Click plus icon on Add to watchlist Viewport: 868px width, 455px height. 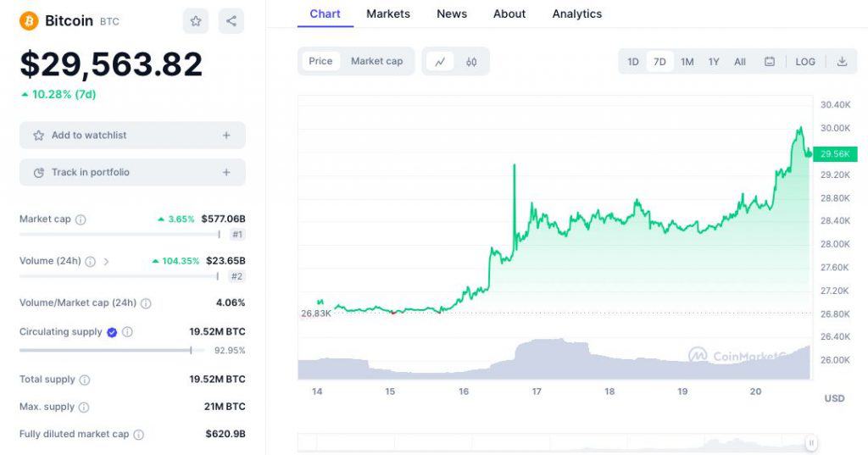pos(226,135)
